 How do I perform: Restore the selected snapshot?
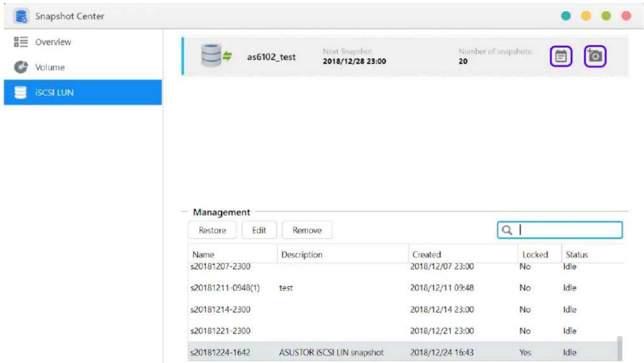coord(212,230)
